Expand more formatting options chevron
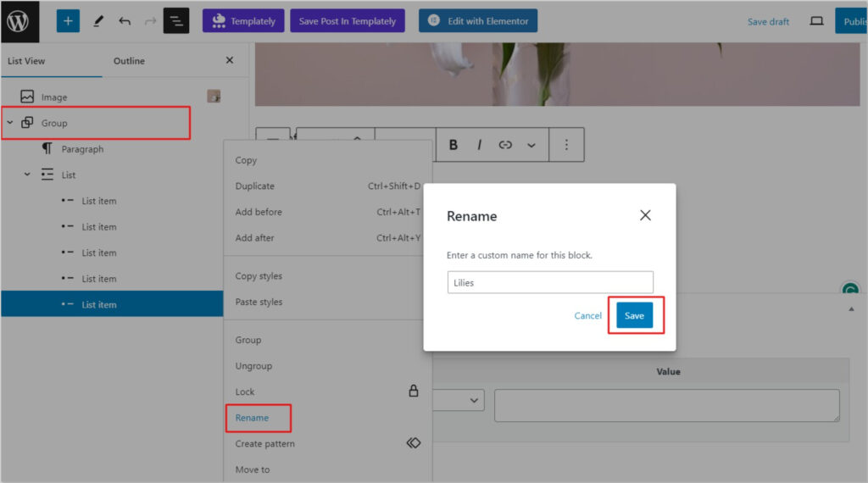868x483 pixels. pyautogui.click(x=531, y=145)
